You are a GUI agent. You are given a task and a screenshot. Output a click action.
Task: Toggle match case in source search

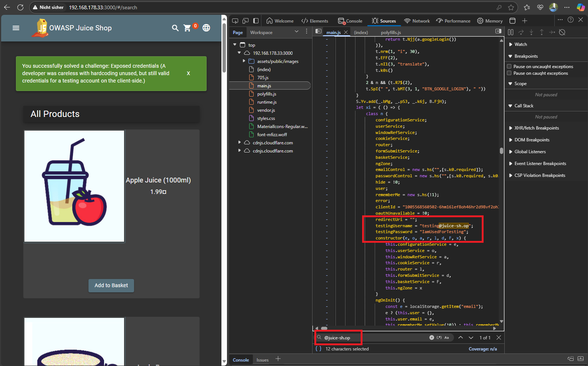click(x=447, y=338)
